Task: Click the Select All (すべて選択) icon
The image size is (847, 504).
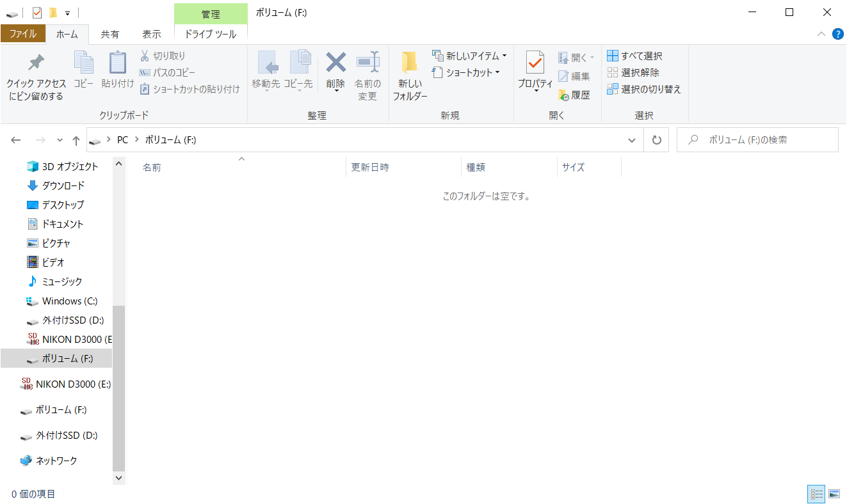Action: click(613, 56)
